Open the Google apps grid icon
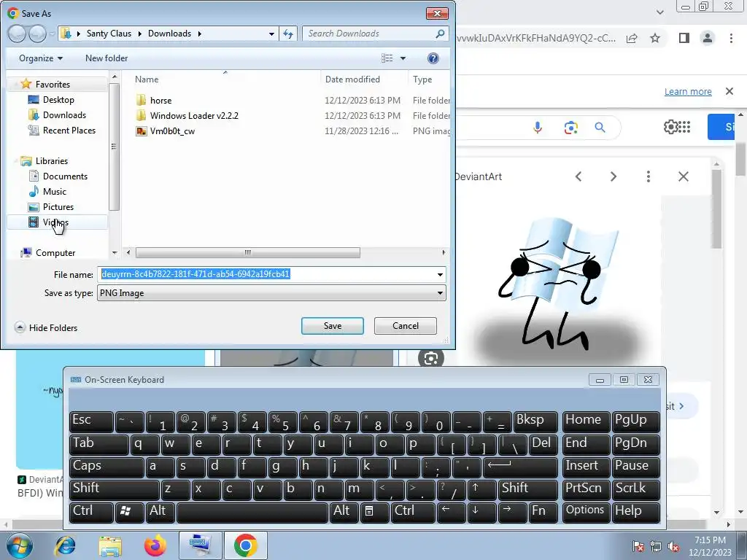747x560 pixels. (x=684, y=127)
